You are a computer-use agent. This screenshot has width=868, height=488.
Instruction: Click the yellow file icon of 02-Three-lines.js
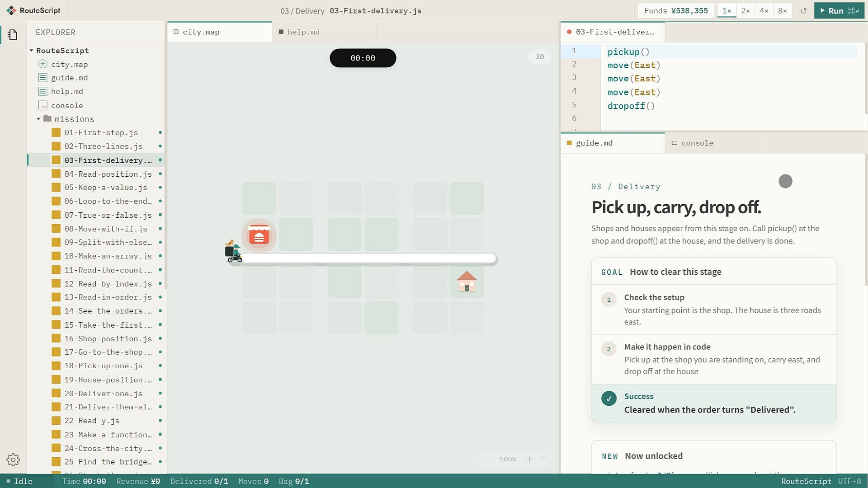tap(56, 146)
